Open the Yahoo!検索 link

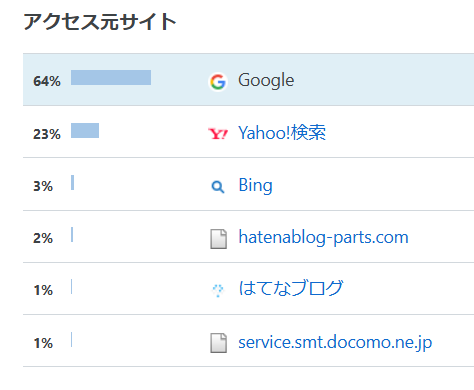tap(282, 133)
